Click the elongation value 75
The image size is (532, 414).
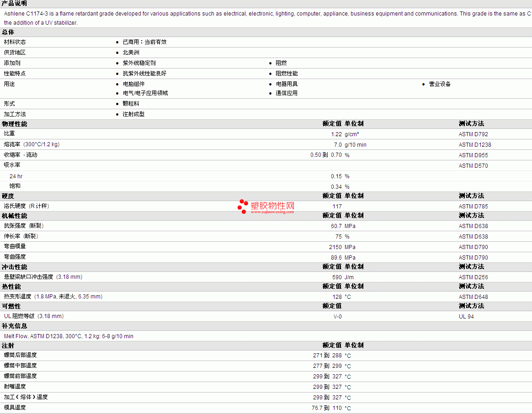(339, 237)
